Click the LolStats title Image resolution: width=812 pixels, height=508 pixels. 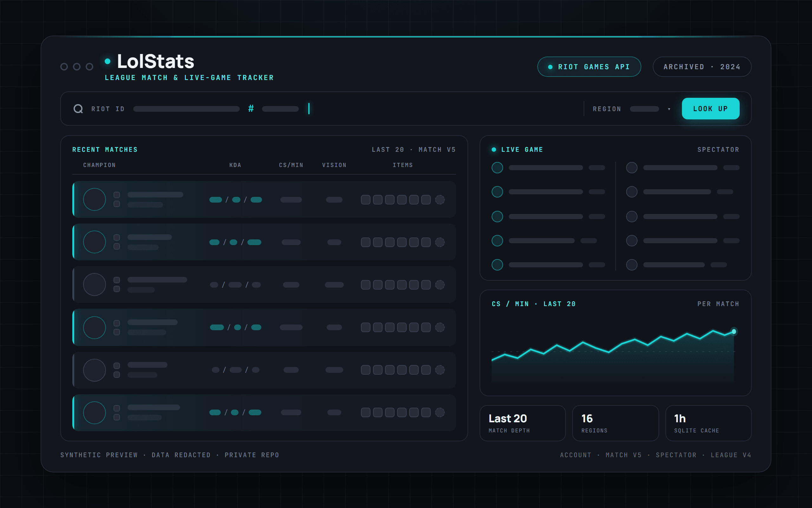pyautogui.click(x=155, y=61)
